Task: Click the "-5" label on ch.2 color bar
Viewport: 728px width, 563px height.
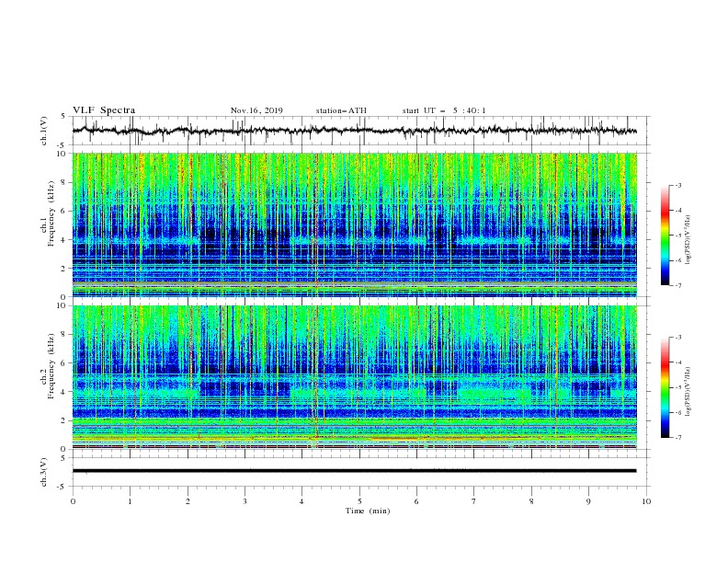Action: point(678,387)
